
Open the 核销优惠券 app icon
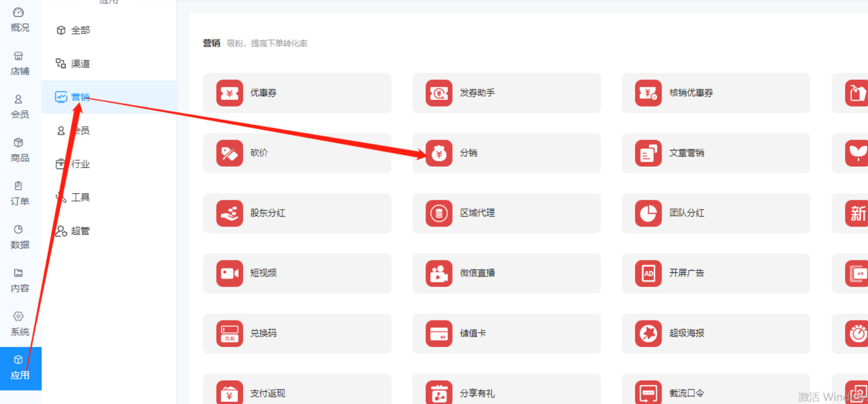tap(648, 93)
